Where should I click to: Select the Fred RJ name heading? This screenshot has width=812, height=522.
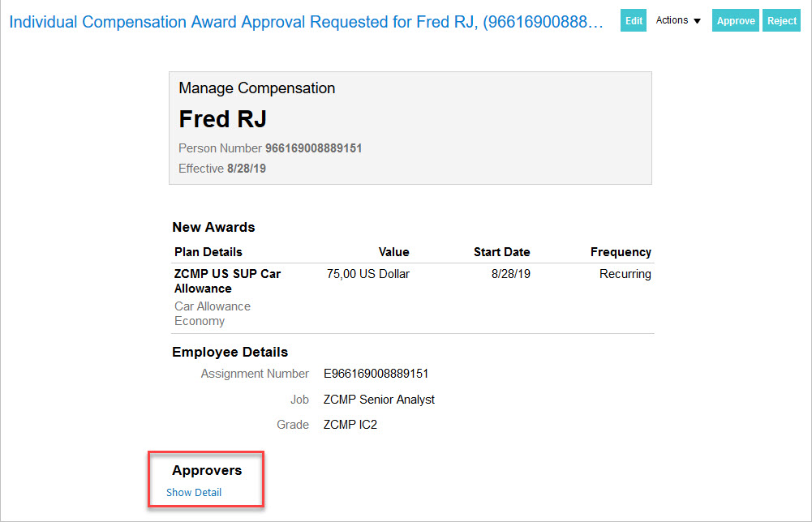click(222, 119)
